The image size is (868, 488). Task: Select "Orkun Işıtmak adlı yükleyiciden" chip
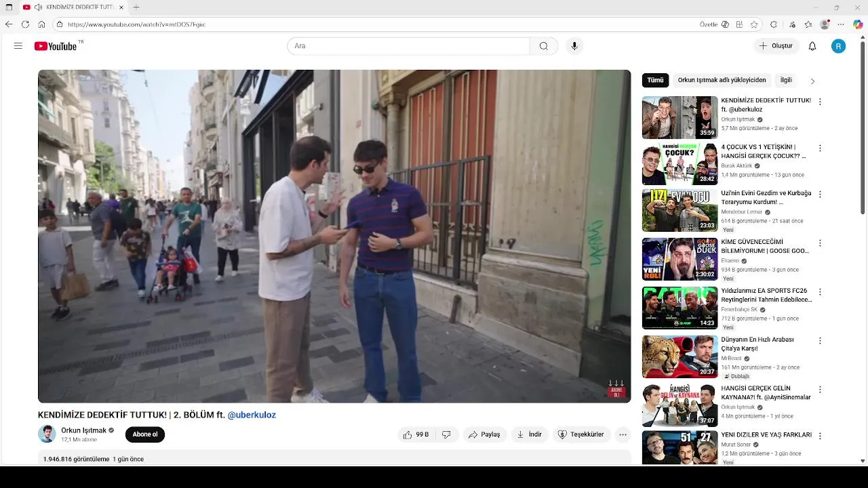tap(722, 80)
